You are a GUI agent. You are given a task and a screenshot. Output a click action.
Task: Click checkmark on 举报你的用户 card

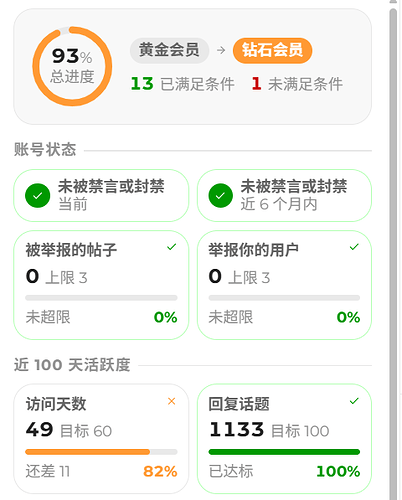pyautogui.click(x=354, y=247)
